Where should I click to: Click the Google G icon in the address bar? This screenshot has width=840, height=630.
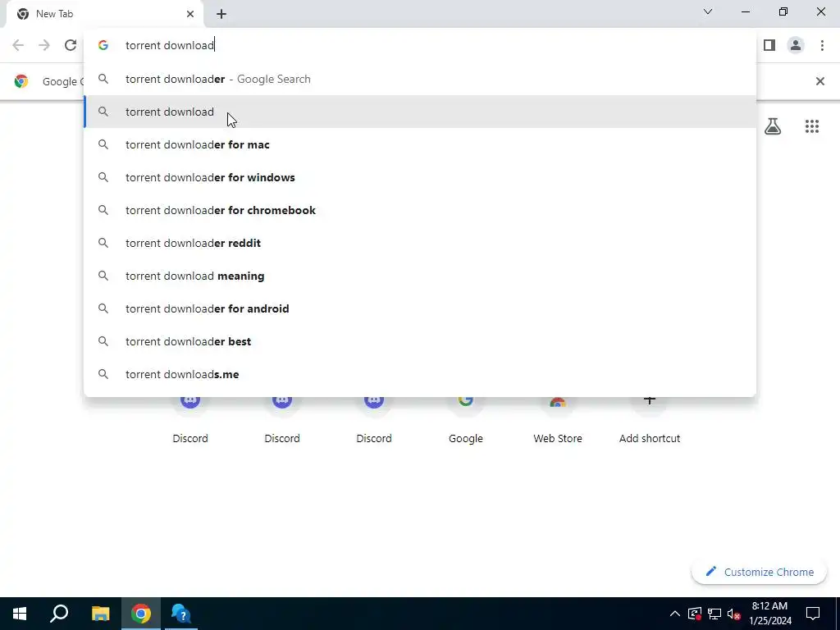(103, 45)
